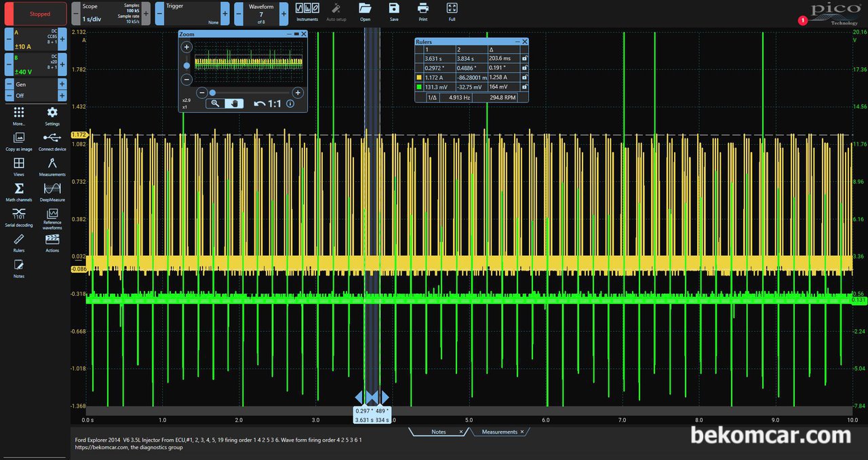The width and height of the screenshot is (868, 460).
Task: Select the hand pan mode toggle
Action: pyautogui.click(x=235, y=104)
